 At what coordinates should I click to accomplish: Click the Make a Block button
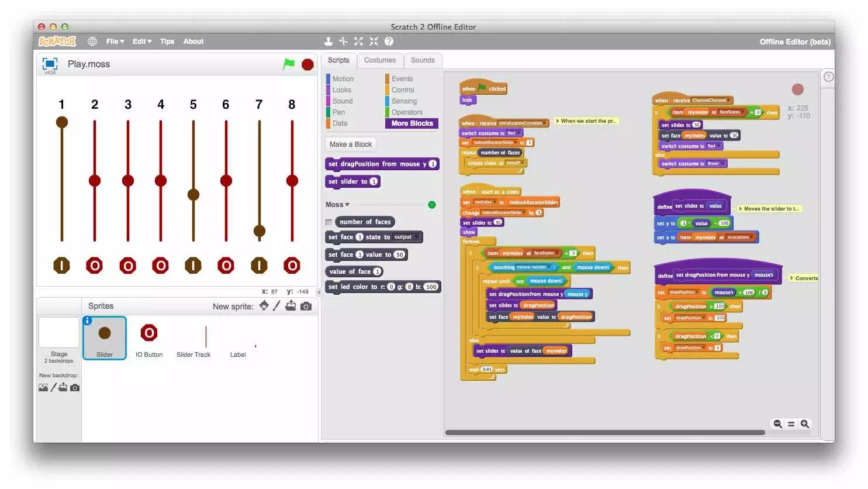351,144
